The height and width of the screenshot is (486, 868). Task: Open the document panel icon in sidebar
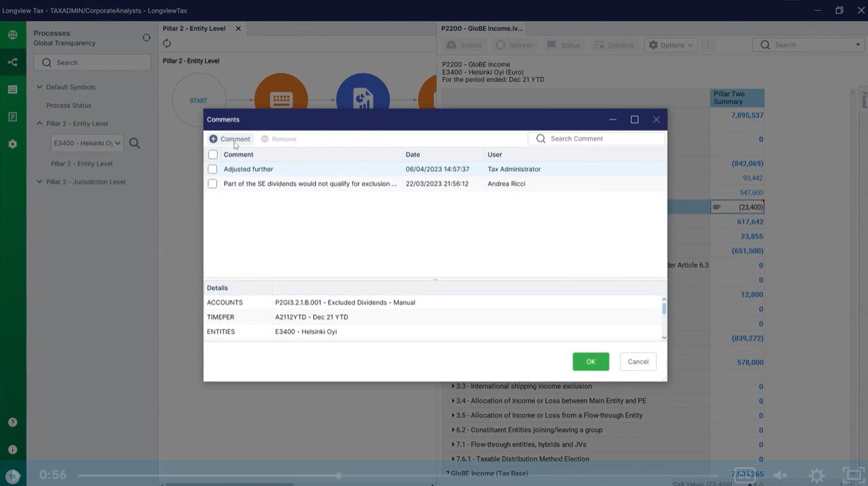(12, 116)
